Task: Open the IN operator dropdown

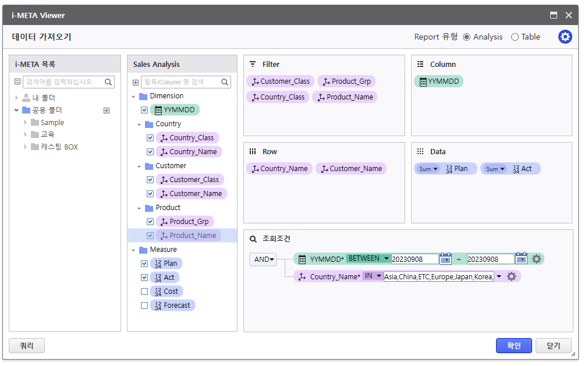Action: pos(373,276)
